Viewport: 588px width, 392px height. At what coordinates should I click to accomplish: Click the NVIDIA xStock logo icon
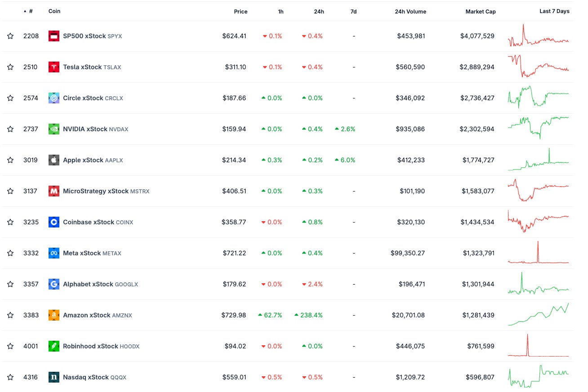[x=54, y=129]
